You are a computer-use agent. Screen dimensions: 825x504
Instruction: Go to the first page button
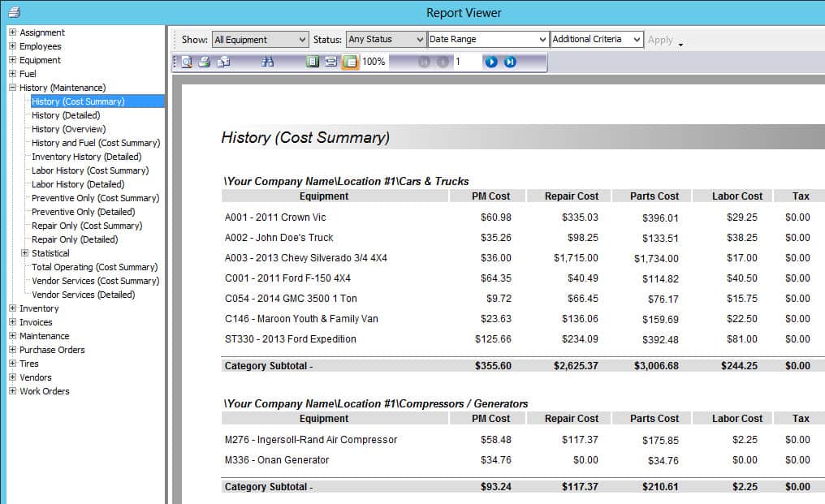[424, 62]
